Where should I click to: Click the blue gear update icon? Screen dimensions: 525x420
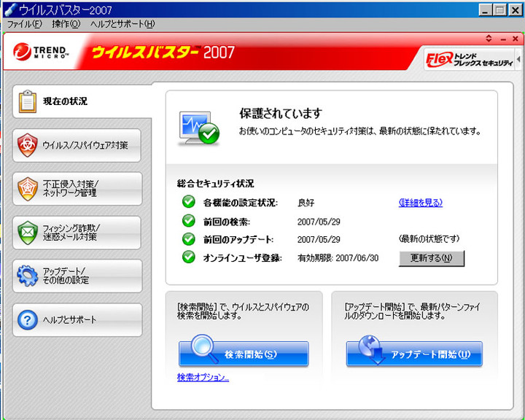28,276
